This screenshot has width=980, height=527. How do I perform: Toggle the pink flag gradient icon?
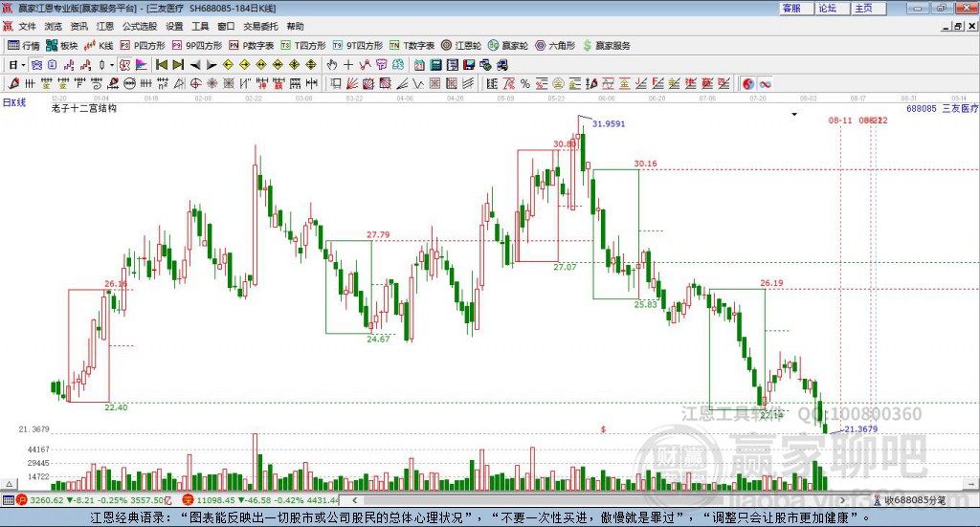pyautogui.click(x=142, y=65)
